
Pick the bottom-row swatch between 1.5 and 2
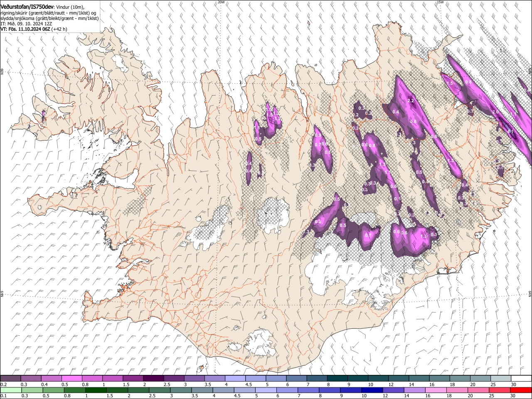pyautogui.click(x=117, y=390)
